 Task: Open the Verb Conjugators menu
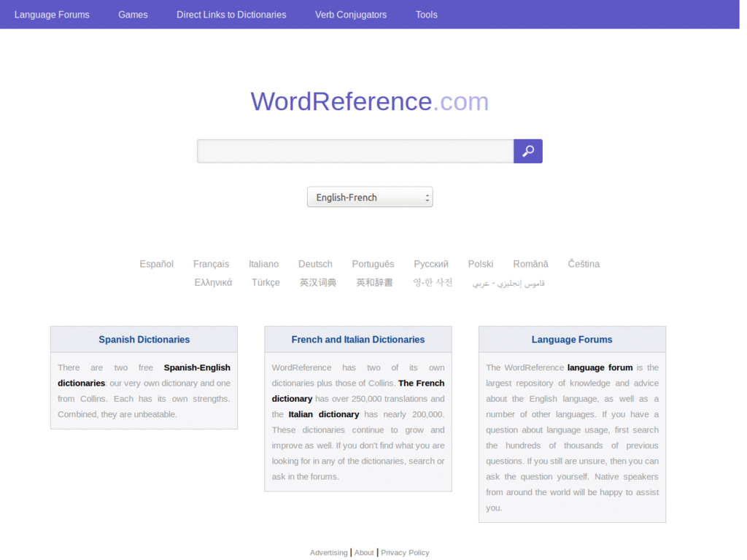pyautogui.click(x=351, y=15)
